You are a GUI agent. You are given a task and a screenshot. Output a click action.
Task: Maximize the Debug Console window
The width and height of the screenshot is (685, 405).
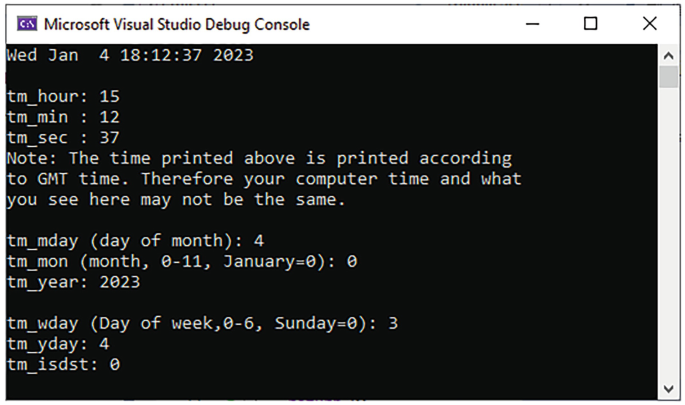tap(591, 24)
